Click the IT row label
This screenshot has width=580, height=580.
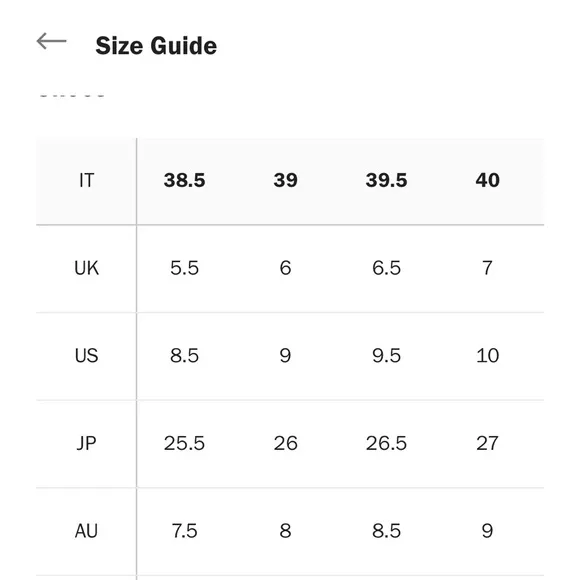pos(87,181)
